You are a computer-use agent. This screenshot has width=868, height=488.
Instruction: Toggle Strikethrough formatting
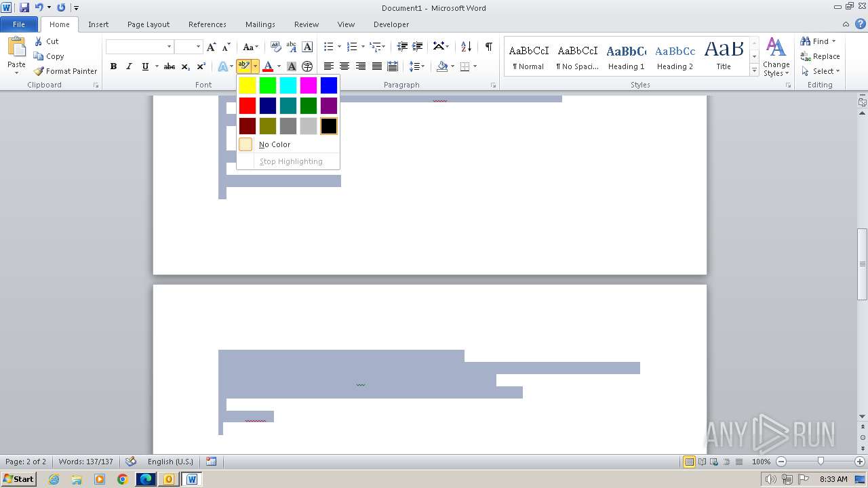[x=170, y=66]
